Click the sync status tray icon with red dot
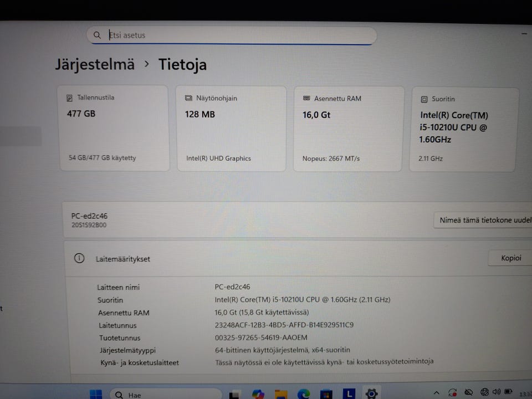This screenshot has width=532, height=399. pyautogui.click(x=453, y=392)
